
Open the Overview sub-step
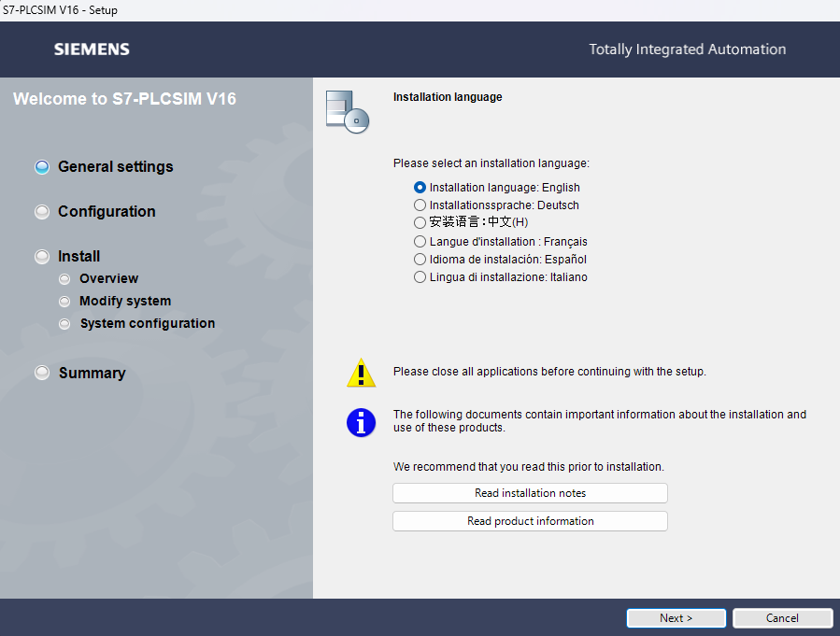(x=108, y=278)
